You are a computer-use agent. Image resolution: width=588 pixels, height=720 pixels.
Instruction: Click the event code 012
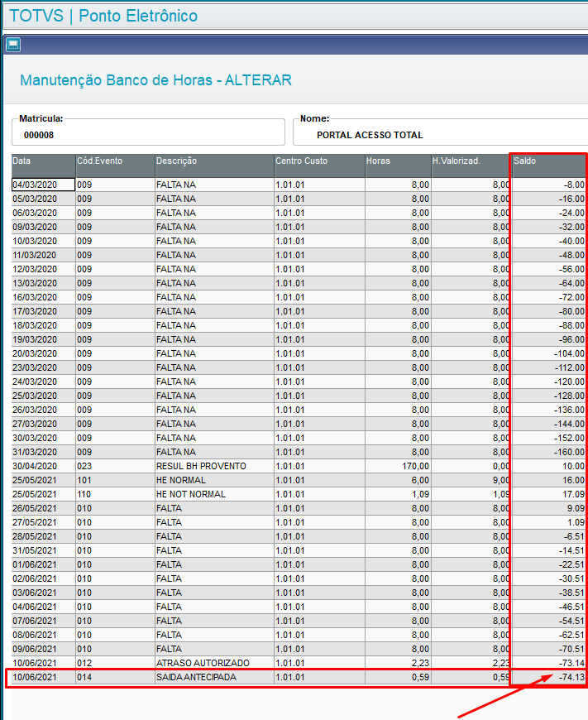84,663
